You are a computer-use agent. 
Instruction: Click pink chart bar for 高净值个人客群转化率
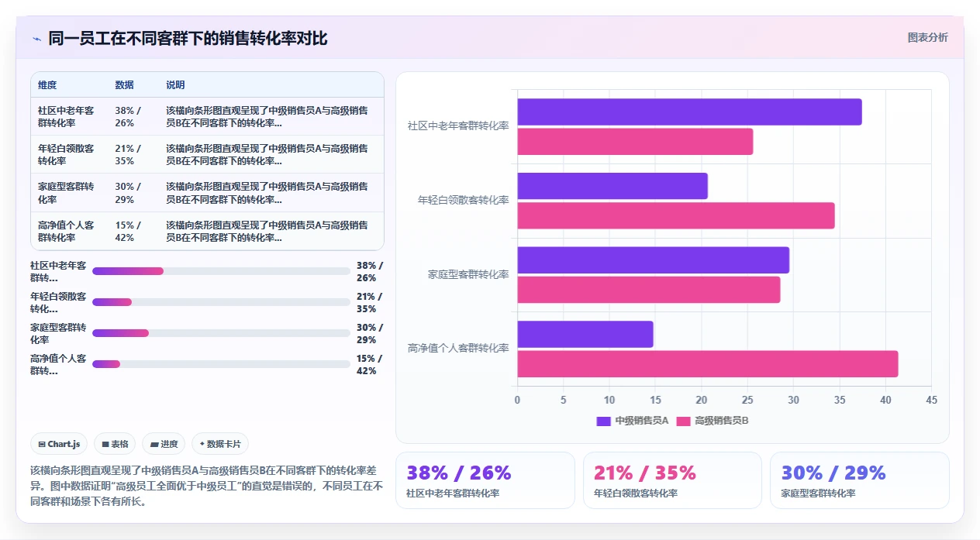(708, 364)
